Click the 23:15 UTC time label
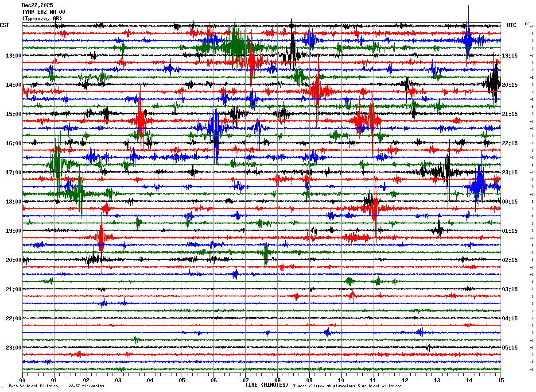The width and height of the screenshot is (536, 392). pos(510,173)
